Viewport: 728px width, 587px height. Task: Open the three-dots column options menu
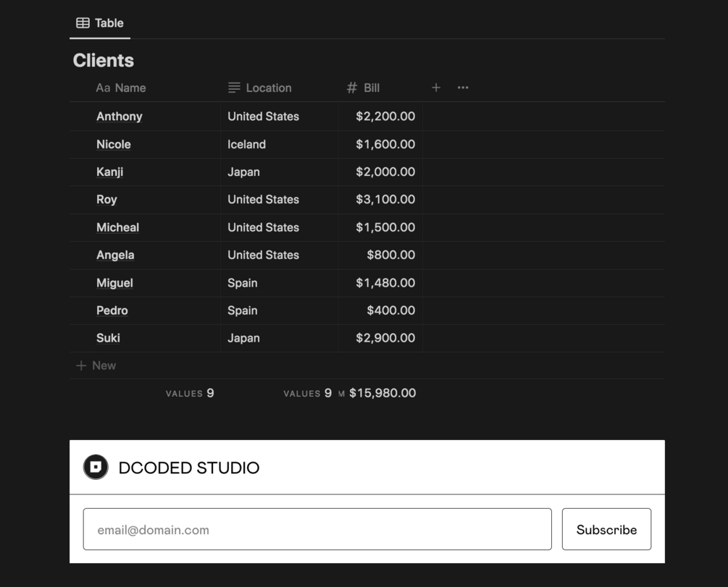coord(463,88)
